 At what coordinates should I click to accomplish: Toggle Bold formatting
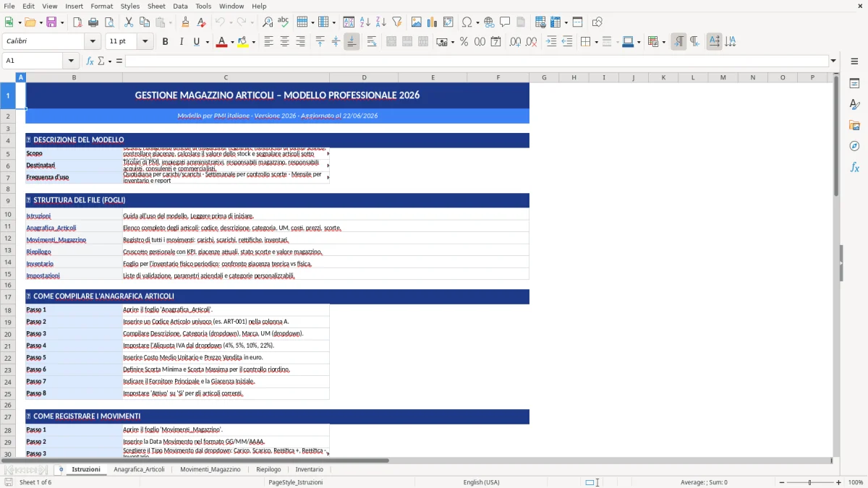[x=166, y=42]
